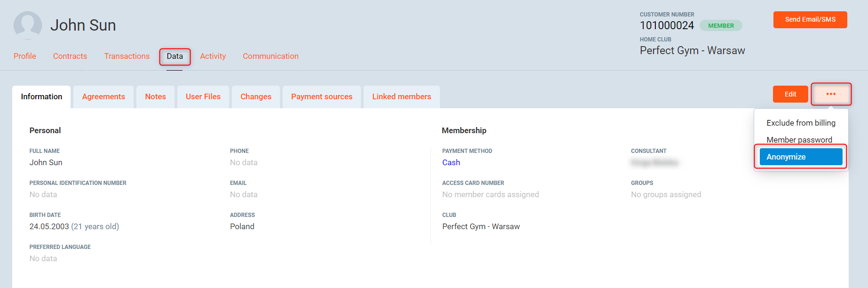Open the Notes sub-tab
This screenshot has height=288, width=868.
pos(155,96)
